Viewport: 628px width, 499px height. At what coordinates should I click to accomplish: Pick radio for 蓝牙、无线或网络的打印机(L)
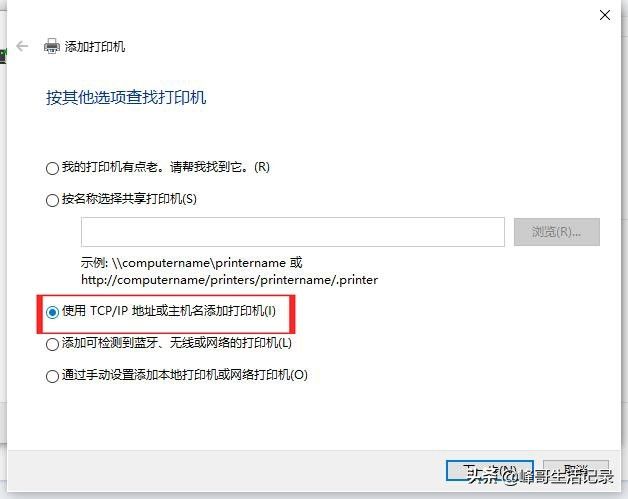click(x=52, y=344)
